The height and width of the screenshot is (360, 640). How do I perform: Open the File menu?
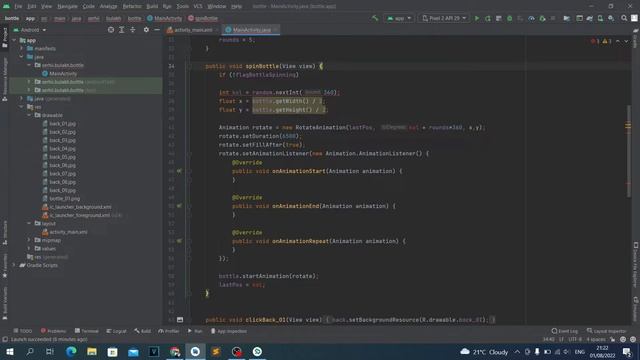[x=18, y=6]
